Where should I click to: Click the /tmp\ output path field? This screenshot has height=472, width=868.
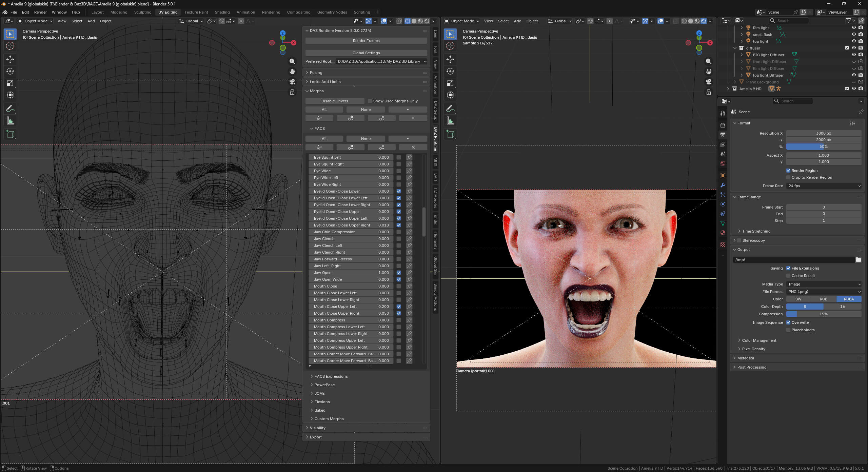click(x=793, y=260)
